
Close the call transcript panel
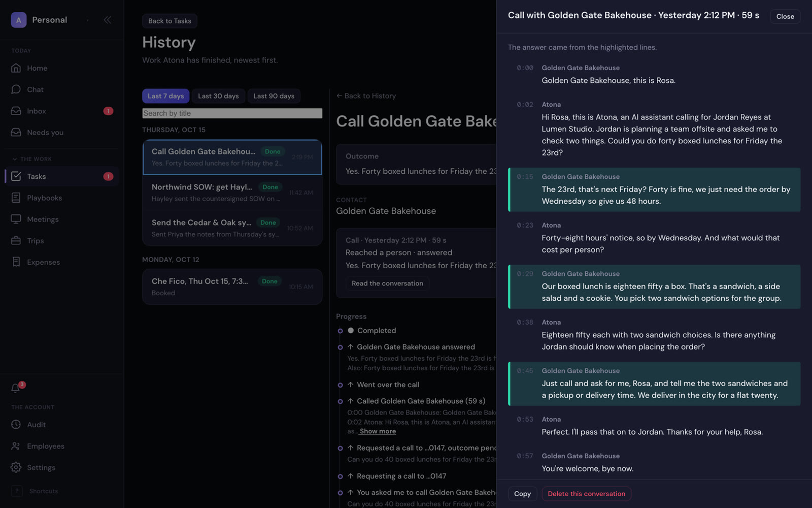tap(785, 16)
